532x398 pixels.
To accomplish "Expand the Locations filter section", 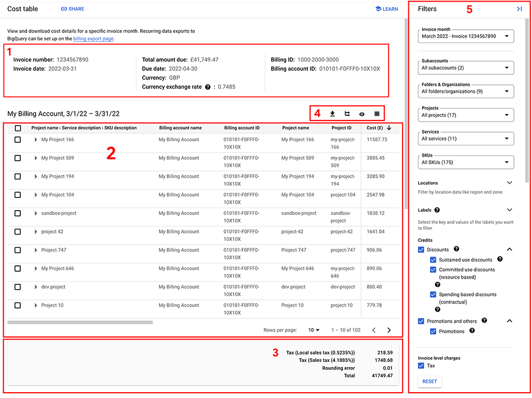I will pos(509,183).
